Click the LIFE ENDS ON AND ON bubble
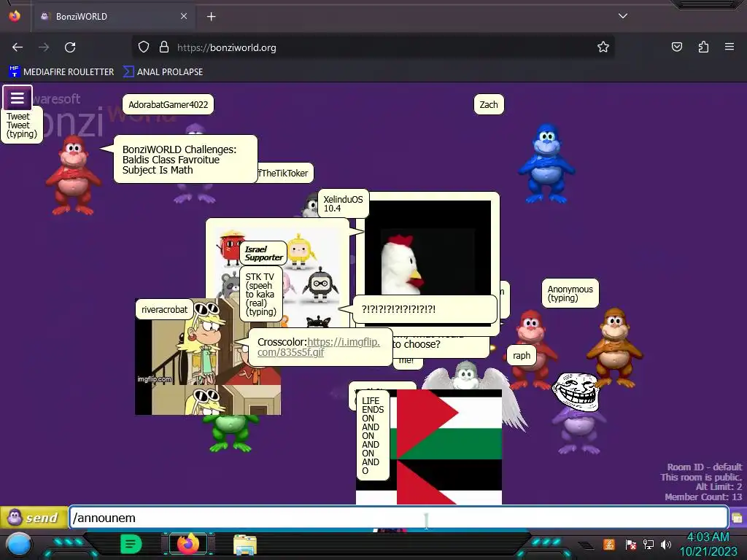747x560 pixels. (x=373, y=436)
